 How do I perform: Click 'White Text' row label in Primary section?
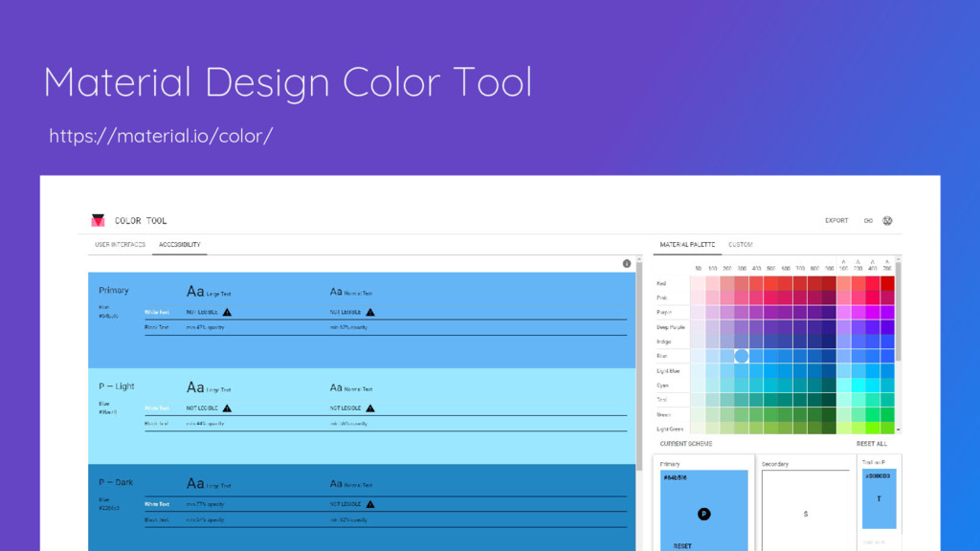[157, 312]
